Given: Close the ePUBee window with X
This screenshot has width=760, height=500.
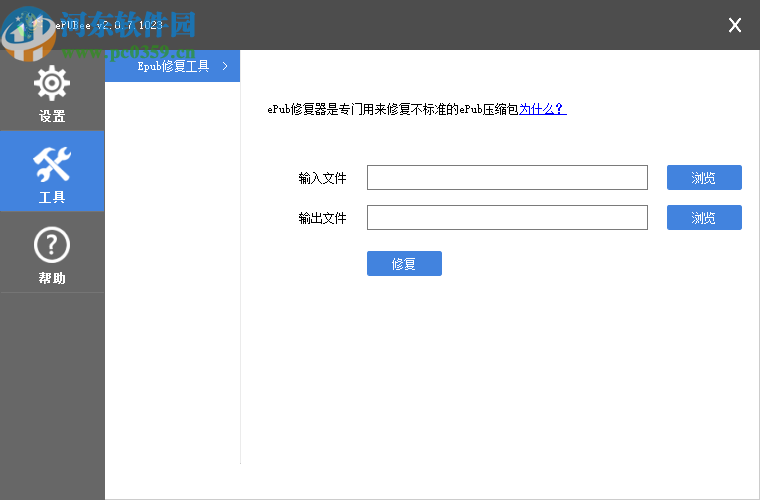Looking at the screenshot, I should (x=735, y=25).
